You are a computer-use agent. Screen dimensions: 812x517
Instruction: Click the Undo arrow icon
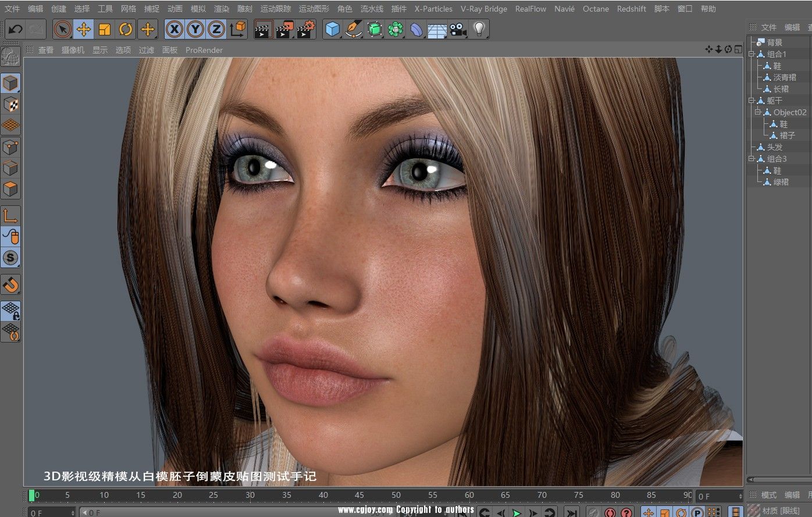click(x=16, y=29)
